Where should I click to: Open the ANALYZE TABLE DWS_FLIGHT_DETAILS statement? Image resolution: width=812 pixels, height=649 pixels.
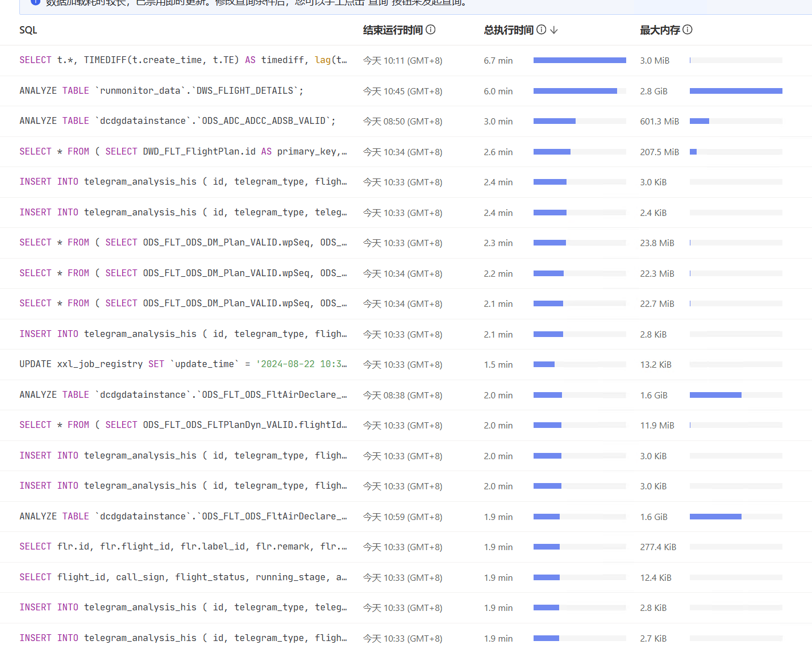coord(161,91)
